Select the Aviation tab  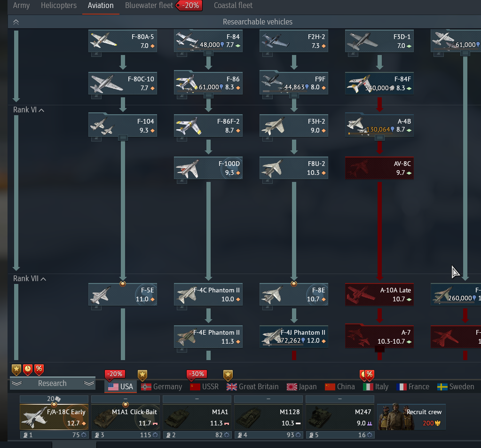pos(101,6)
